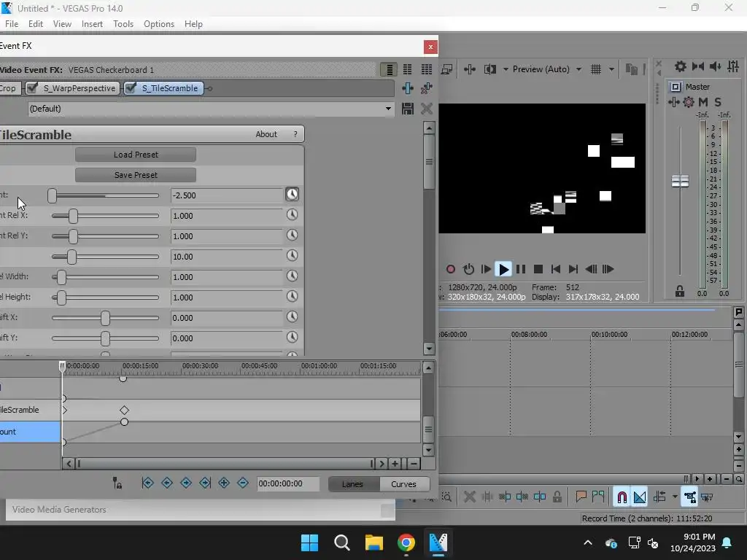Uncheck the S_WarpPerspective effect checkbox
747x560 pixels.
(32, 88)
